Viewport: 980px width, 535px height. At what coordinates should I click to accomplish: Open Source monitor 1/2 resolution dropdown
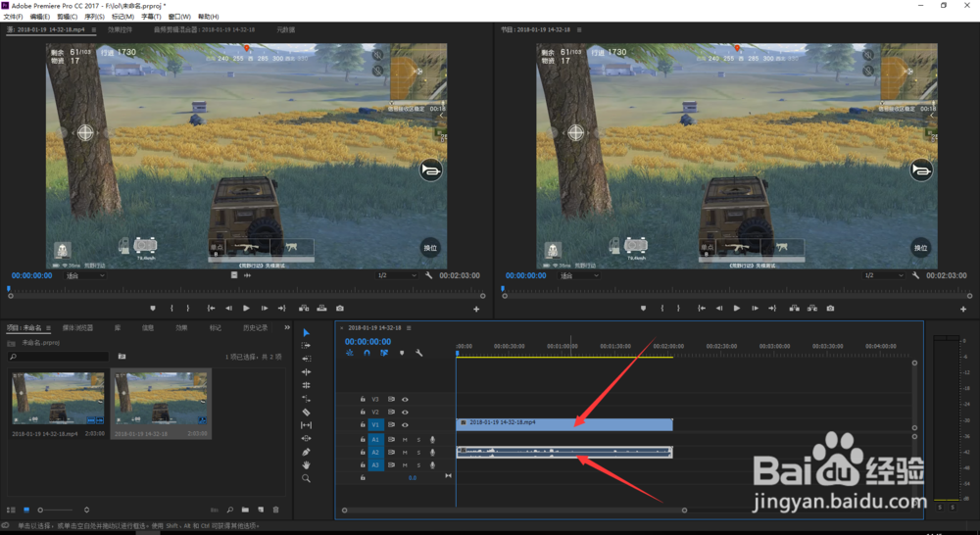[396, 275]
